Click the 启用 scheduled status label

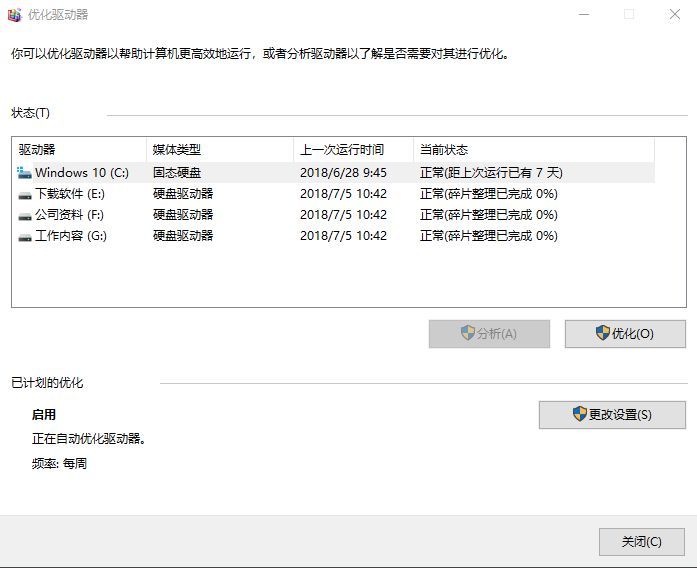(44, 415)
